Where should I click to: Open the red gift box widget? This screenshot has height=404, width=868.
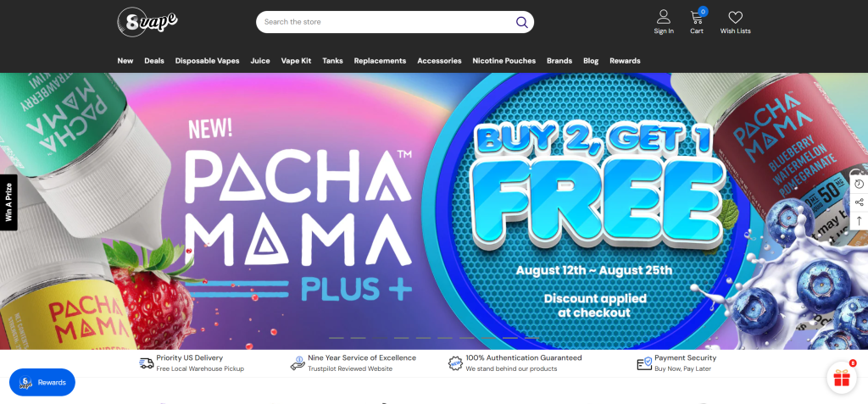pyautogui.click(x=842, y=378)
